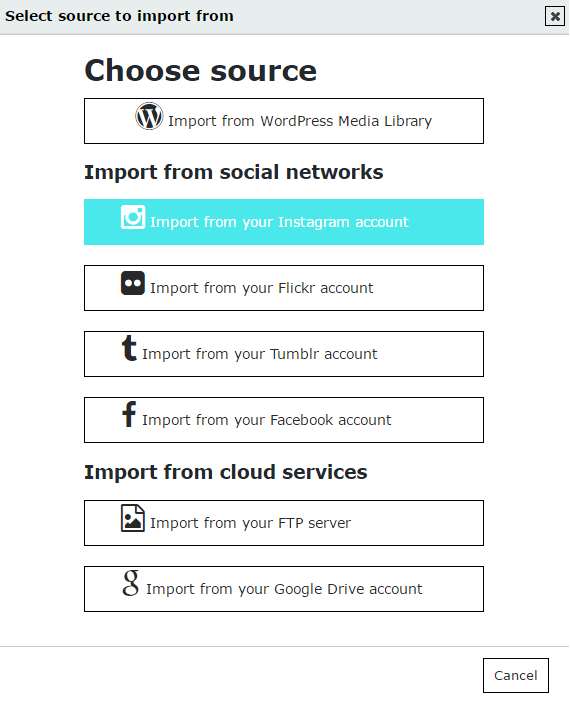Select Import from WordPress Media Library
The width and height of the screenshot is (570, 703).
pos(284,121)
